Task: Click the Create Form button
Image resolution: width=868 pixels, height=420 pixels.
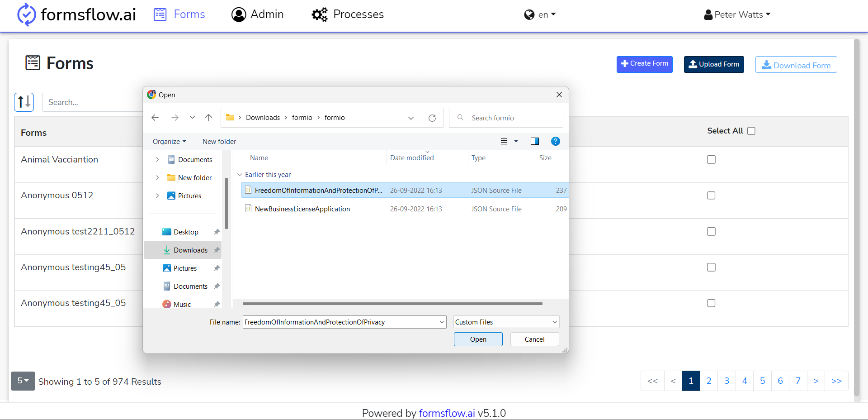Action: tap(645, 64)
